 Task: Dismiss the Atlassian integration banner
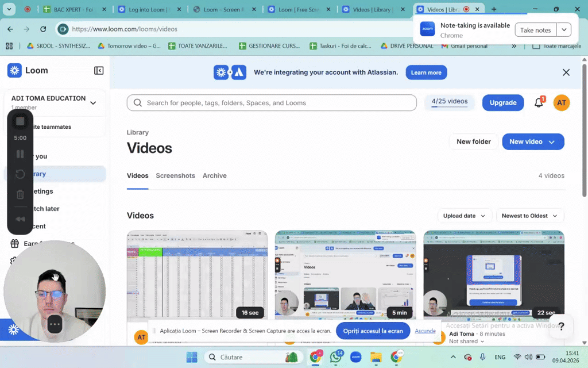pos(566,72)
